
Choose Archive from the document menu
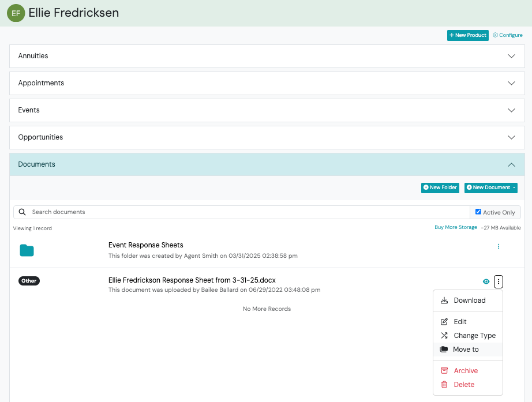pos(468,371)
